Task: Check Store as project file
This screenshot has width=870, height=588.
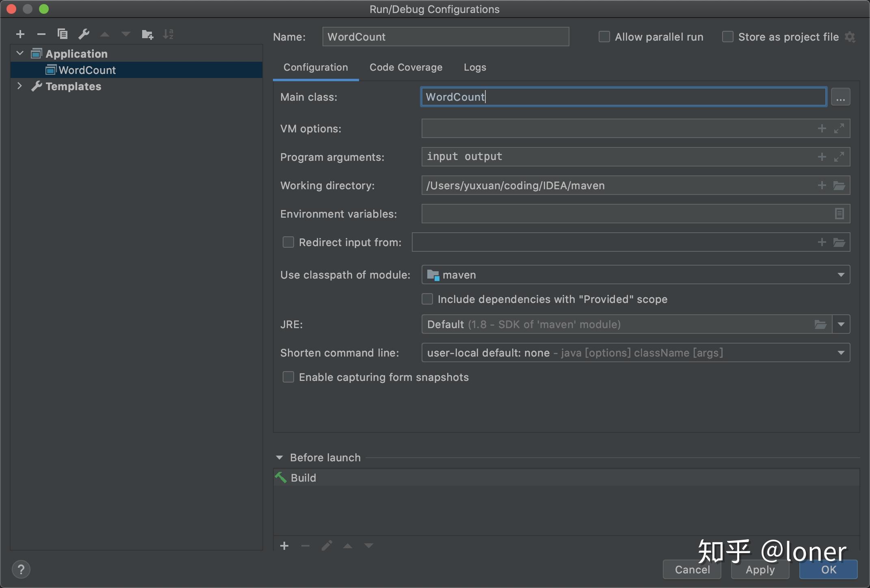Action: point(727,37)
